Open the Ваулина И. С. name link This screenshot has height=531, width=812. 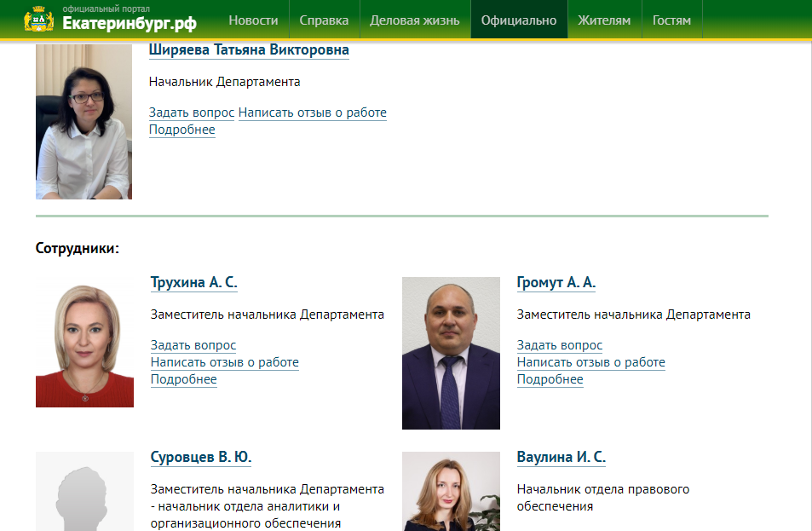point(561,458)
